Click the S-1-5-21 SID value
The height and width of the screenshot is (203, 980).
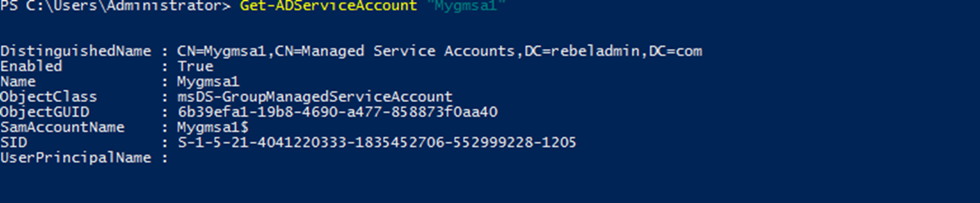[377, 143]
